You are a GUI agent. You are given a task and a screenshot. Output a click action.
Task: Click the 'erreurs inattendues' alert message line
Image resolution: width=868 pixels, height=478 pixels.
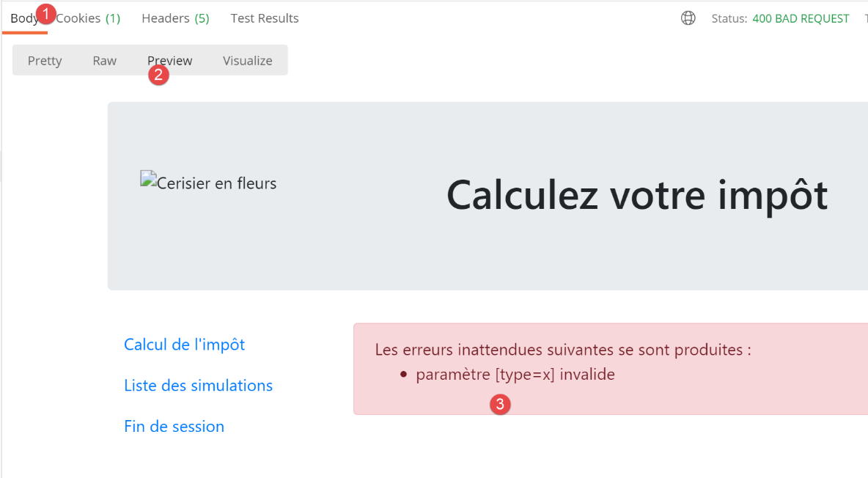(562, 350)
